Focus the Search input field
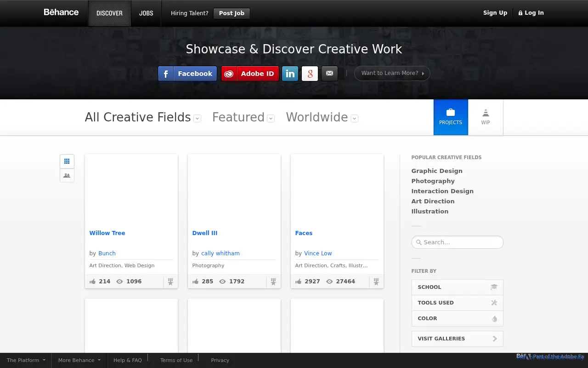 pos(458,242)
